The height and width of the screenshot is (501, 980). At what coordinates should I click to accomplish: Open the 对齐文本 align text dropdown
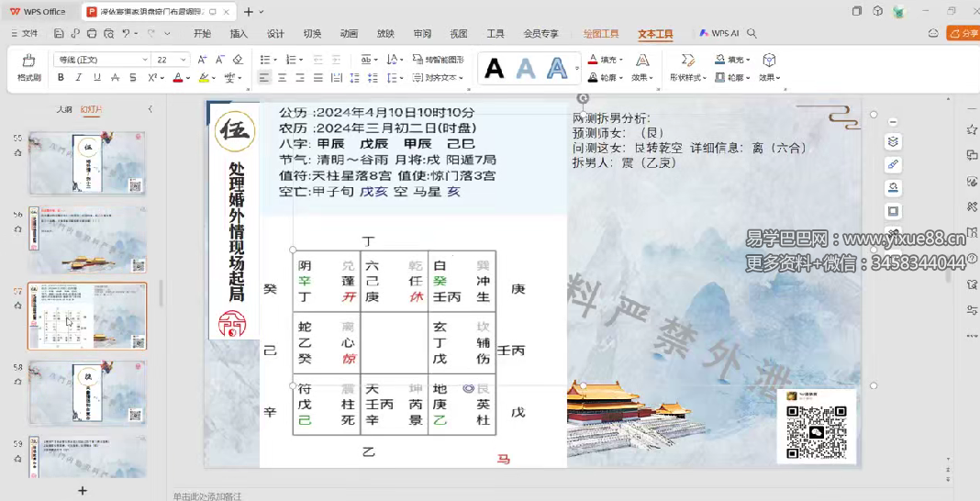[438, 77]
